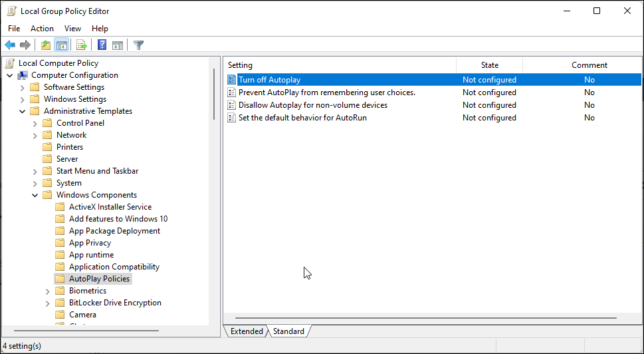Open the File menu
Viewport: 644px width, 354px height.
tap(14, 29)
